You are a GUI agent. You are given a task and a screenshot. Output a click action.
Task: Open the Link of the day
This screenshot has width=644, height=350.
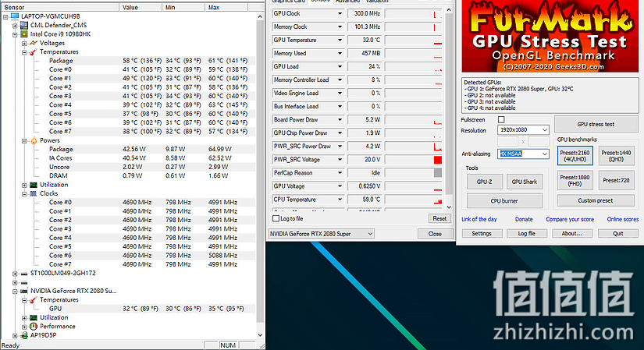479,219
